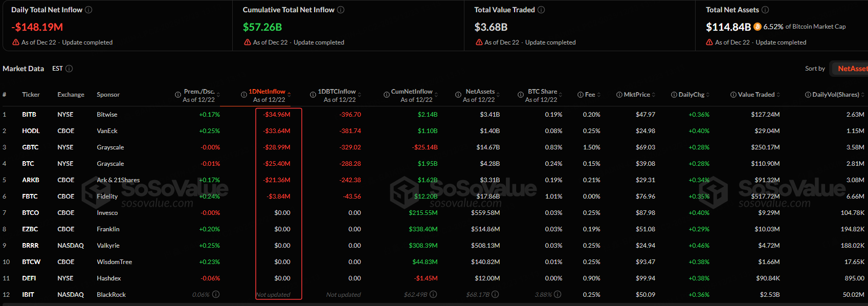Click info icon next to Daily Total Net Inflow
Screen dimensions: 868x306
point(88,10)
